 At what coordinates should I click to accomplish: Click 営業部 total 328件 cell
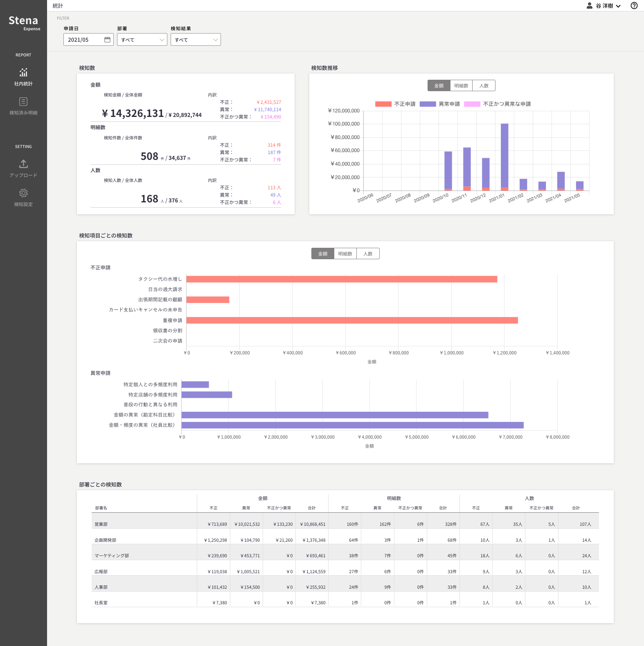tap(451, 524)
